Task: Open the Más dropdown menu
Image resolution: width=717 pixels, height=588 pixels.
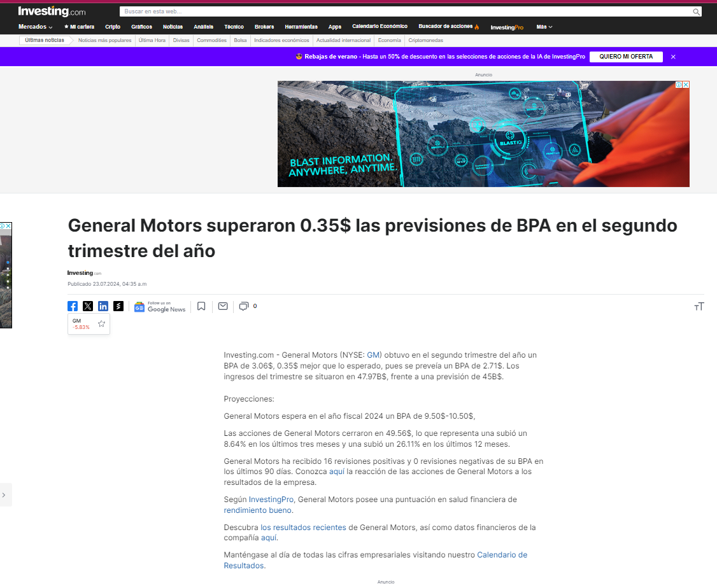Action: coord(544,27)
